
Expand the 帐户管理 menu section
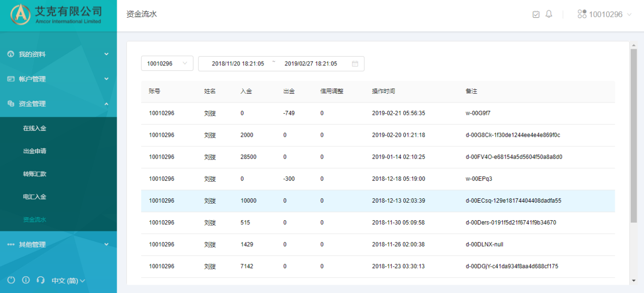(x=58, y=79)
